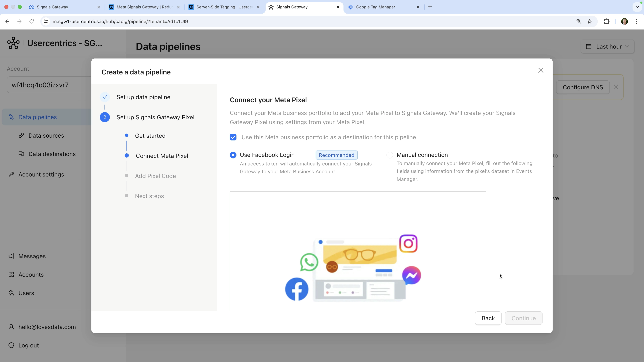The image size is (644, 362).
Task: Click the Configure DNS button
Action: tap(583, 87)
